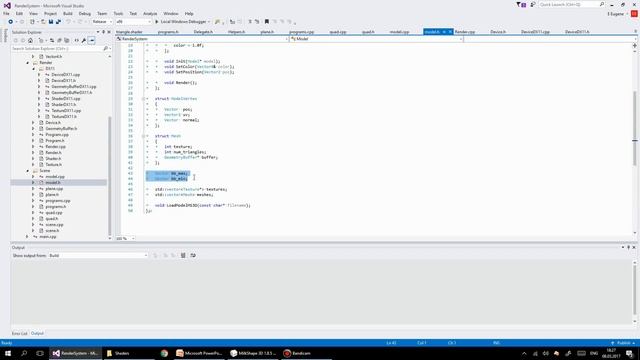This screenshot has width=640, height=360.
Task: Open the Windows Start menu
Action: (x=8, y=353)
